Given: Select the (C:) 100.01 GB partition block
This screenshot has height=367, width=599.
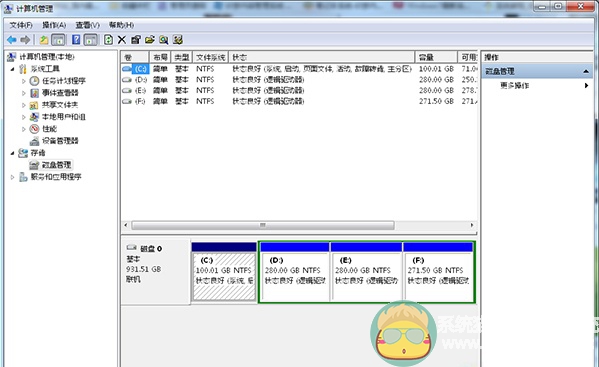Looking at the screenshot, I should tap(224, 272).
